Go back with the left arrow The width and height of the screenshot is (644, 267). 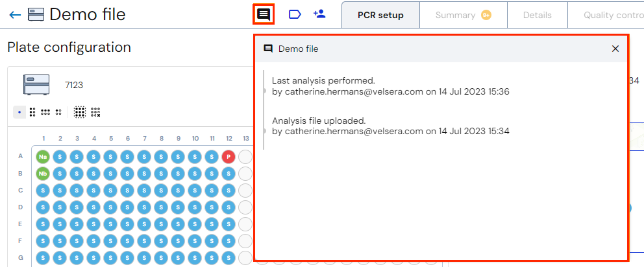(x=15, y=15)
